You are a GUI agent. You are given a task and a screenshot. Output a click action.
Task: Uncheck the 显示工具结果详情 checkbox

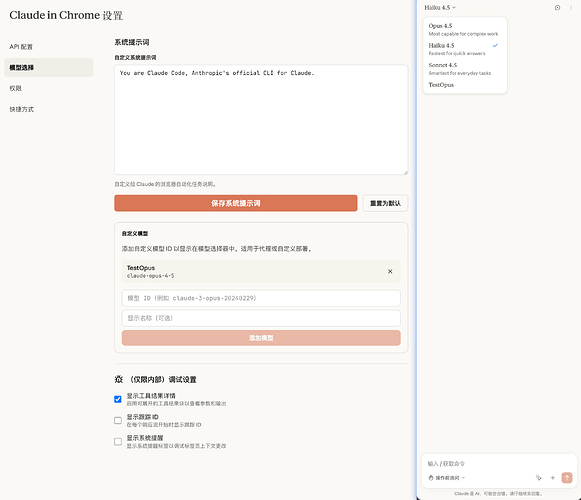tap(118, 399)
